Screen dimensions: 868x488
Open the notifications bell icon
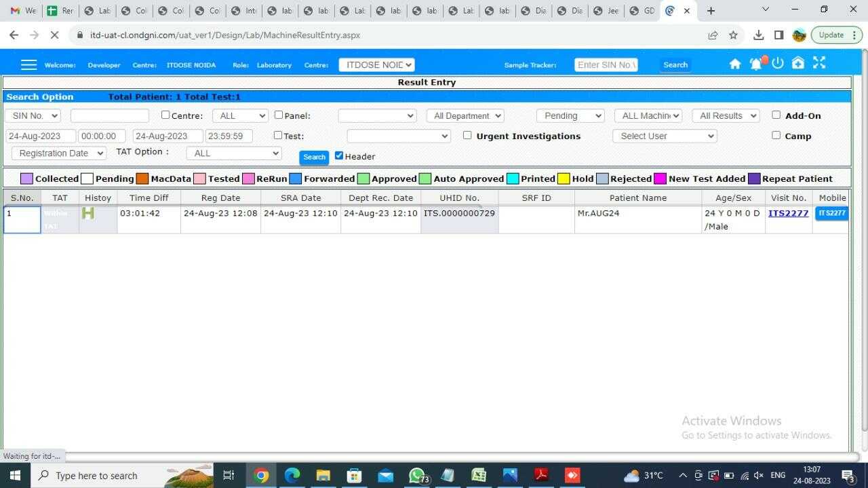755,63
